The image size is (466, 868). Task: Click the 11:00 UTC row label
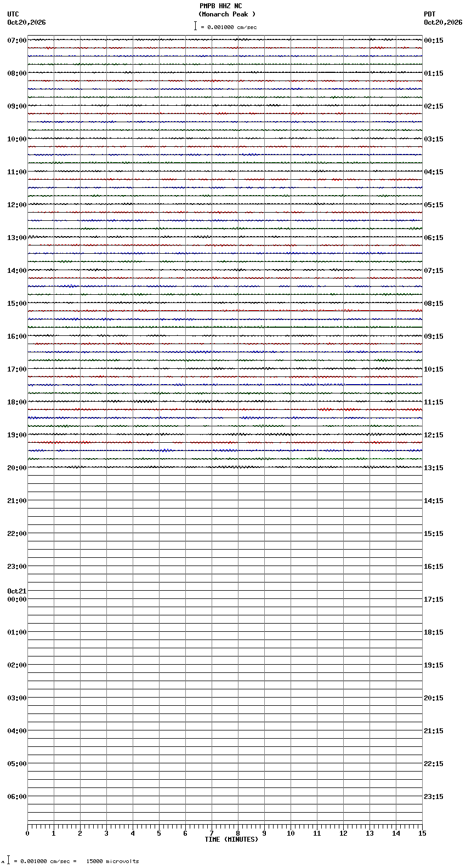click(17, 172)
